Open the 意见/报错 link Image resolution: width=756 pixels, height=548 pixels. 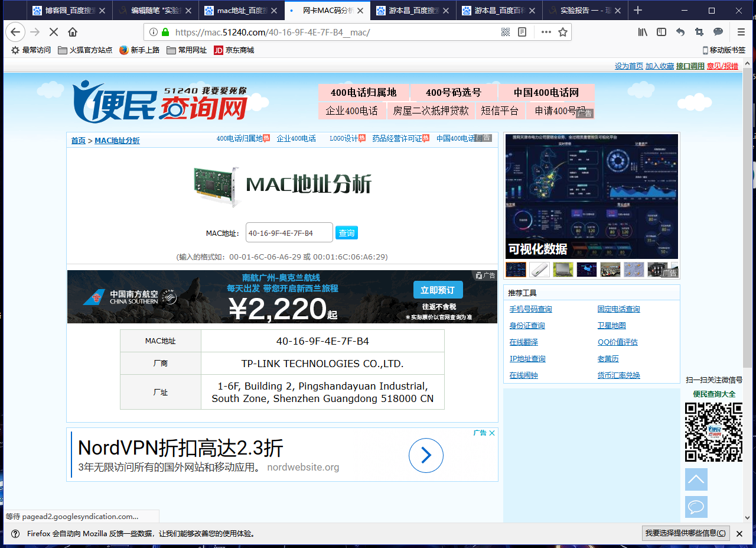[x=722, y=66]
